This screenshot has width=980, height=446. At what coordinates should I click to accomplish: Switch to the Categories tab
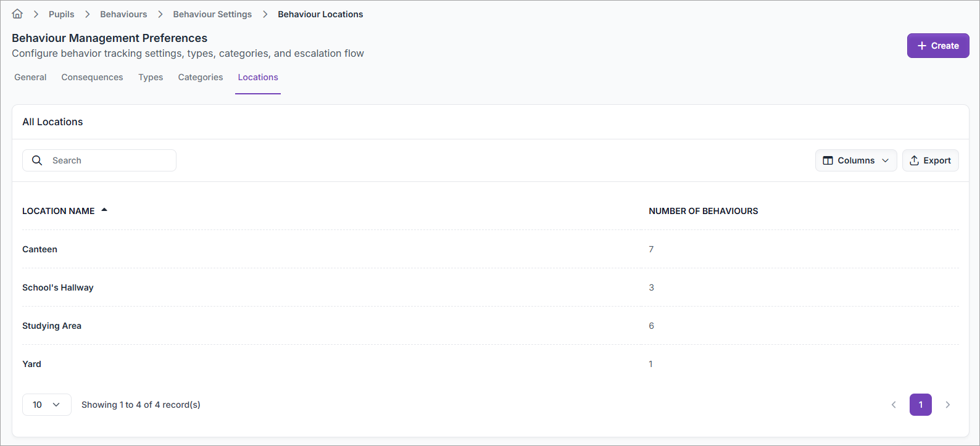pyautogui.click(x=201, y=77)
